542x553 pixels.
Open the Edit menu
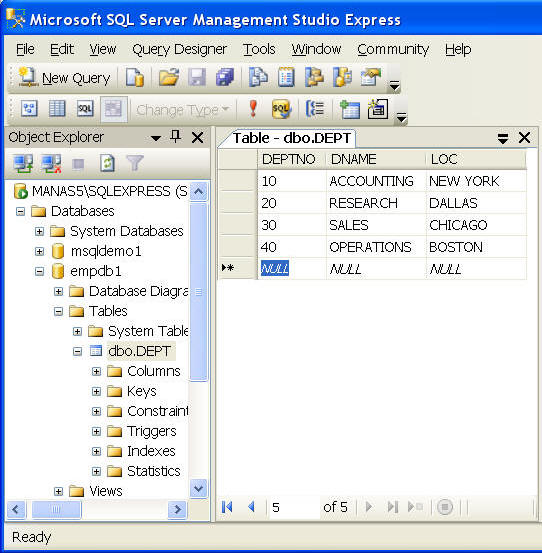pyautogui.click(x=62, y=49)
